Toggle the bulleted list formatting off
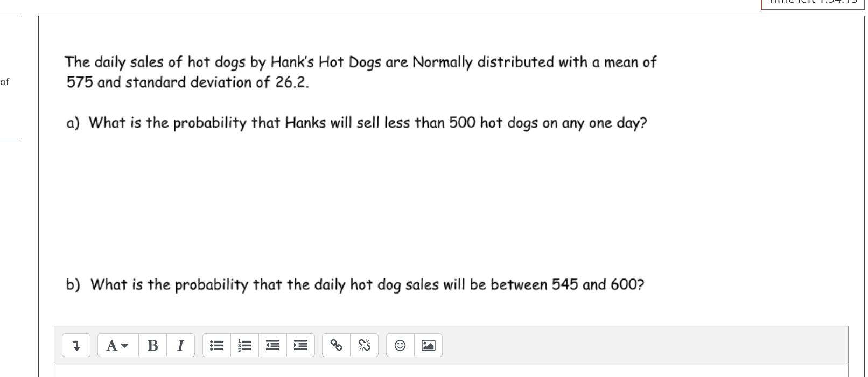This screenshot has width=868, height=377. pos(216,345)
